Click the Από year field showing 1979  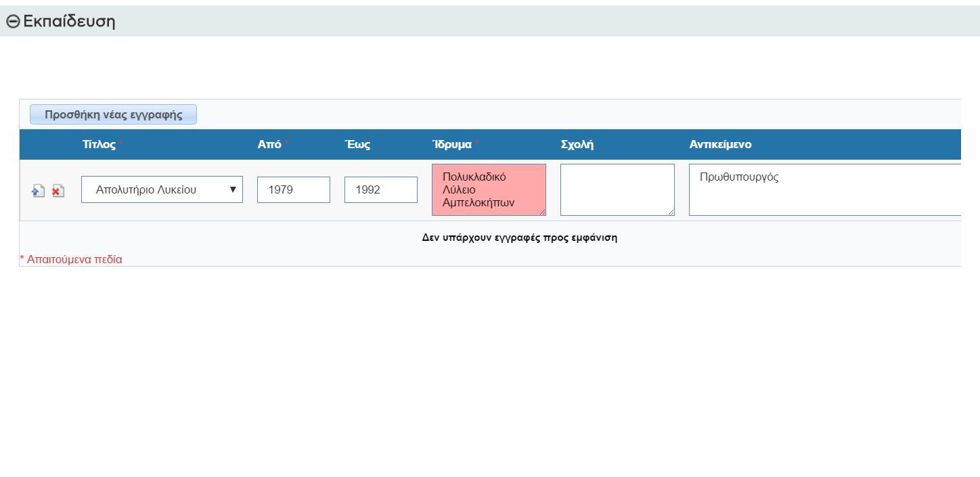click(x=293, y=190)
